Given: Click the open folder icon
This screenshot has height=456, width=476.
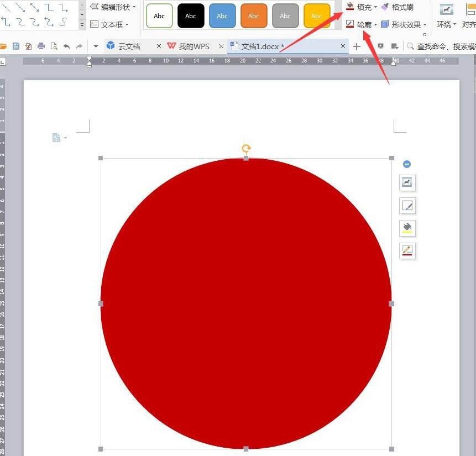Looking at the screenshot, I should (3, 46).
